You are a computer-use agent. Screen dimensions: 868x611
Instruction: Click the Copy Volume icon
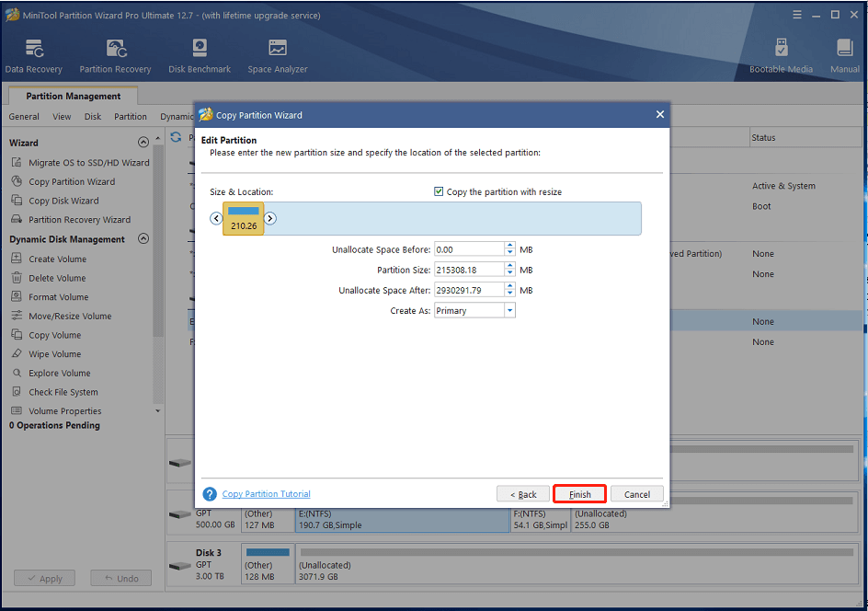point(17,335)
